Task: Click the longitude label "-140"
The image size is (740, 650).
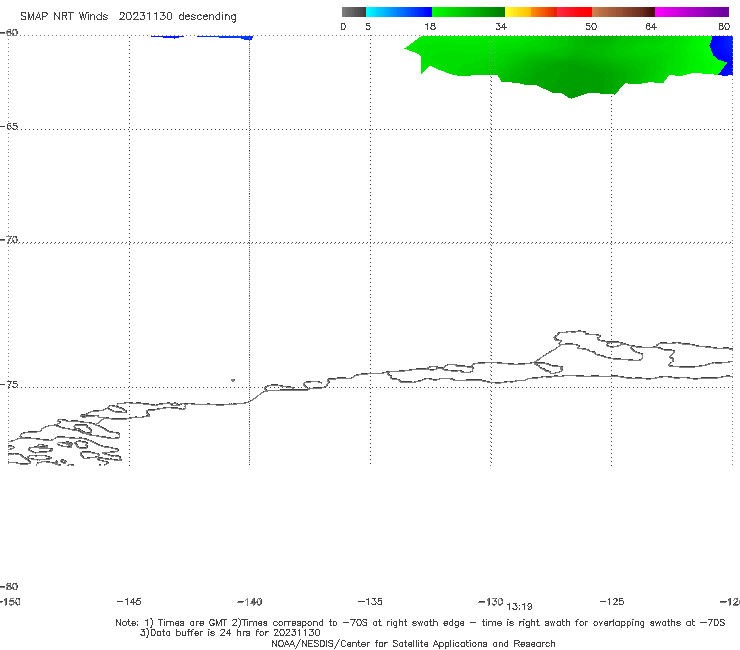Action: click(250, 602)
